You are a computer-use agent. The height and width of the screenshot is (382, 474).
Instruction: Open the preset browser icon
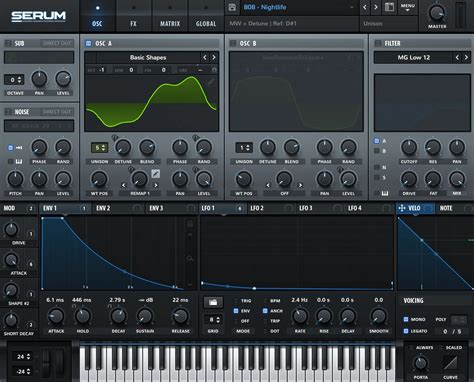pos(389,7)
